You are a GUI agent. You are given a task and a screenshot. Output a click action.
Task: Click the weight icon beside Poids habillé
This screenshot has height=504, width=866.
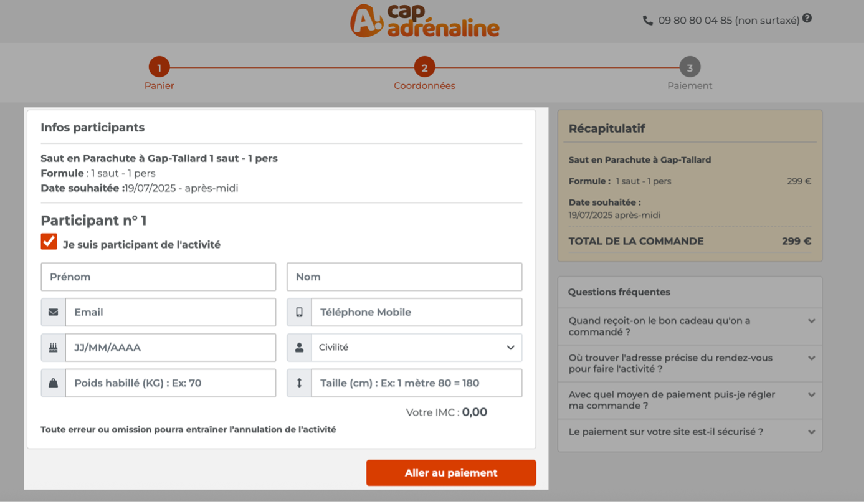click(x=53, y=383)
